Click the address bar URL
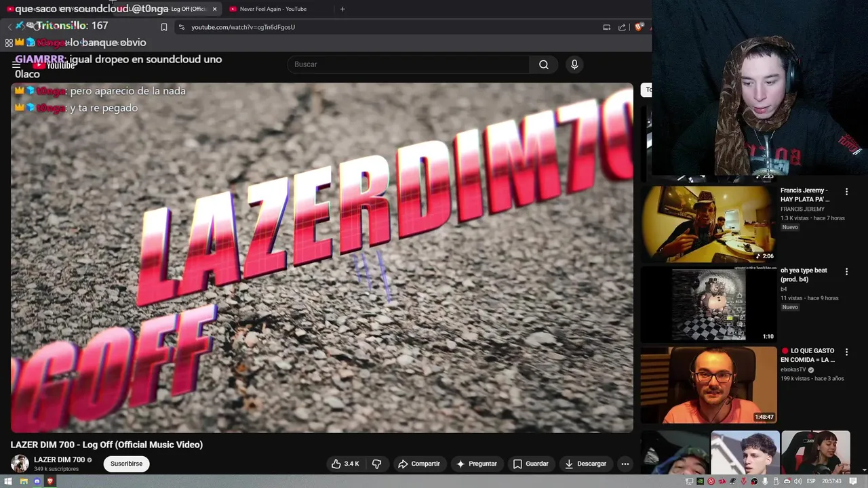 [x=243, y=27]
